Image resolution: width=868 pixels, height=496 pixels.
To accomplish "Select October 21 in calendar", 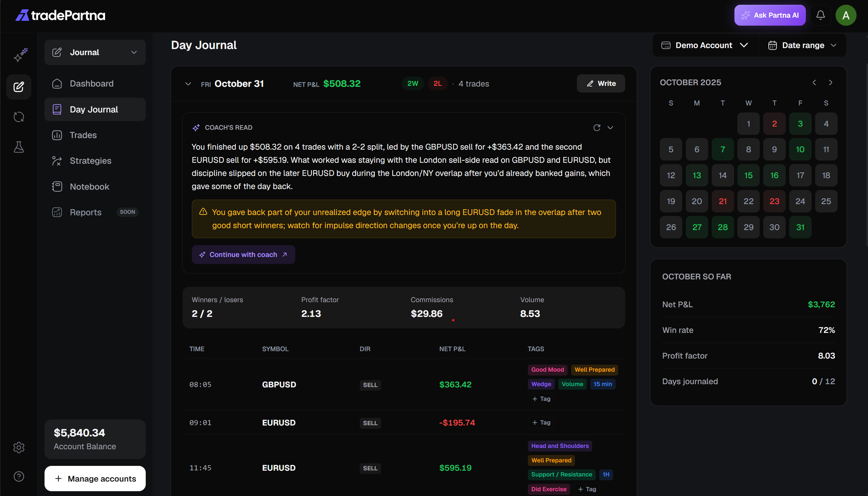I will [722, 201].
